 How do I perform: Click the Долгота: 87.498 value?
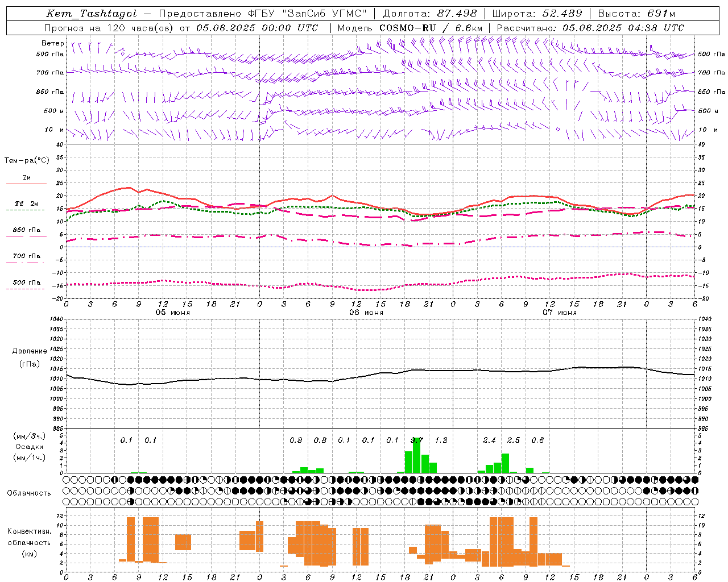(x=430, y=14)
